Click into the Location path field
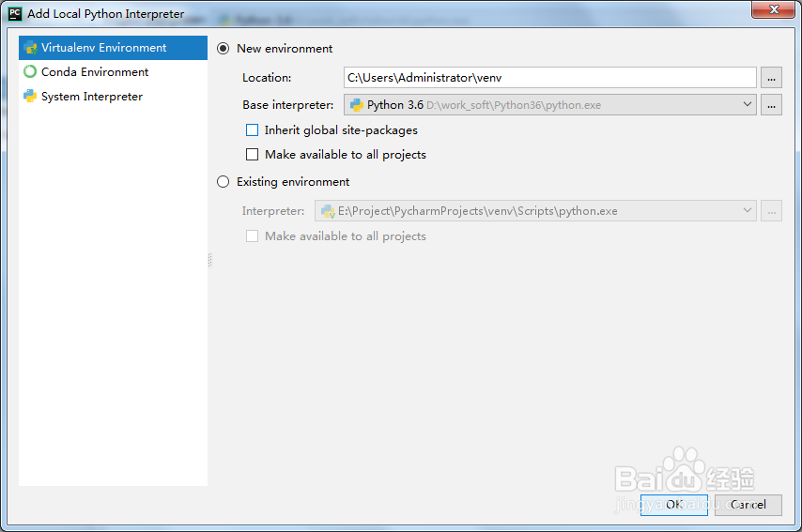The image size is (802, 532). click(x=549, y=78)
